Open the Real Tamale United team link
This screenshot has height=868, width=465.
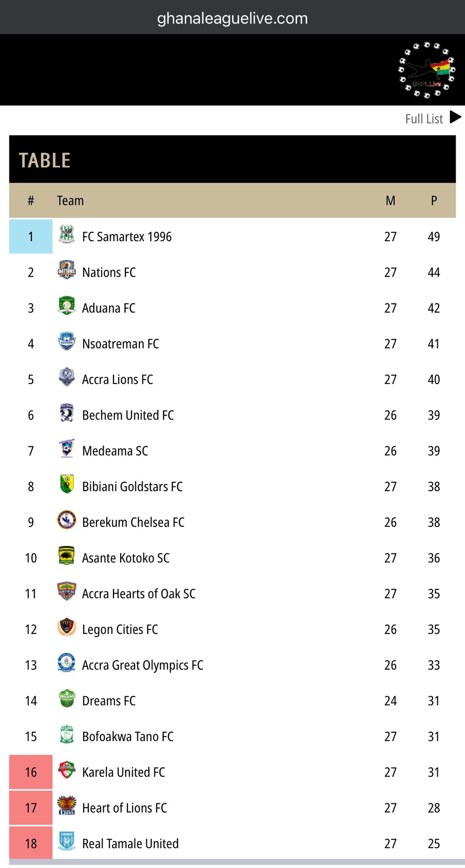click(x=130, y=843)
